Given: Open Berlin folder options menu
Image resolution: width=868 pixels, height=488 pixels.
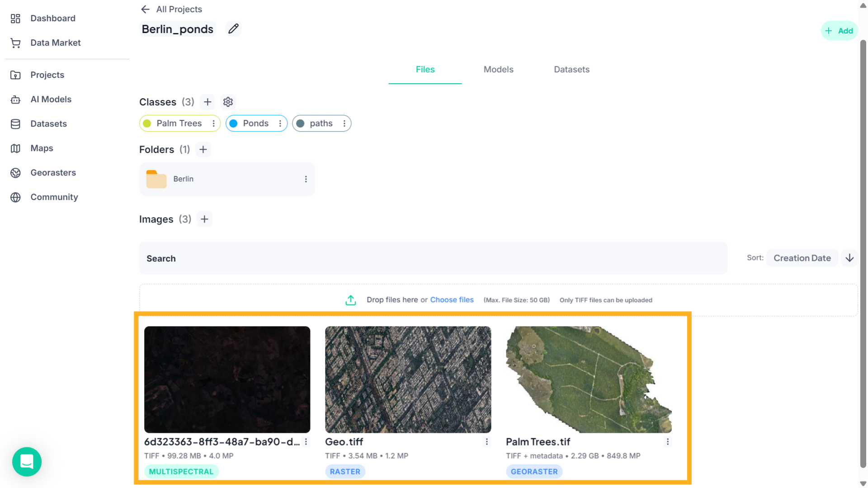Looking at the screenshot, I should click(x=306, y=179).
